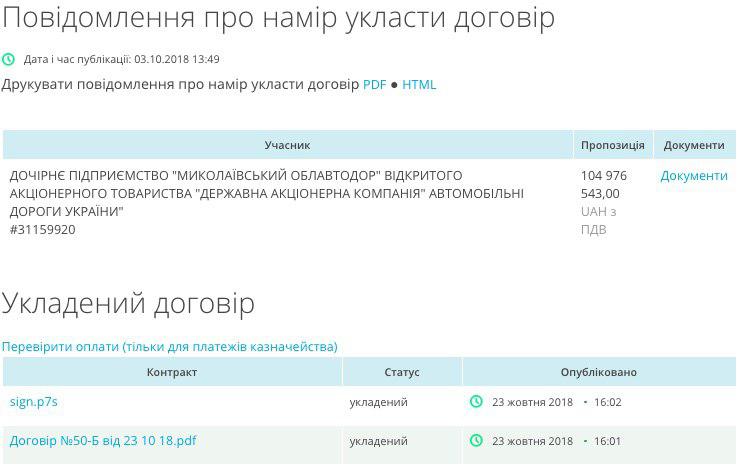Click the 16:01 publication date of the contract PDF
The width and height of the screenshot is (738, 468).
(607, 441)
